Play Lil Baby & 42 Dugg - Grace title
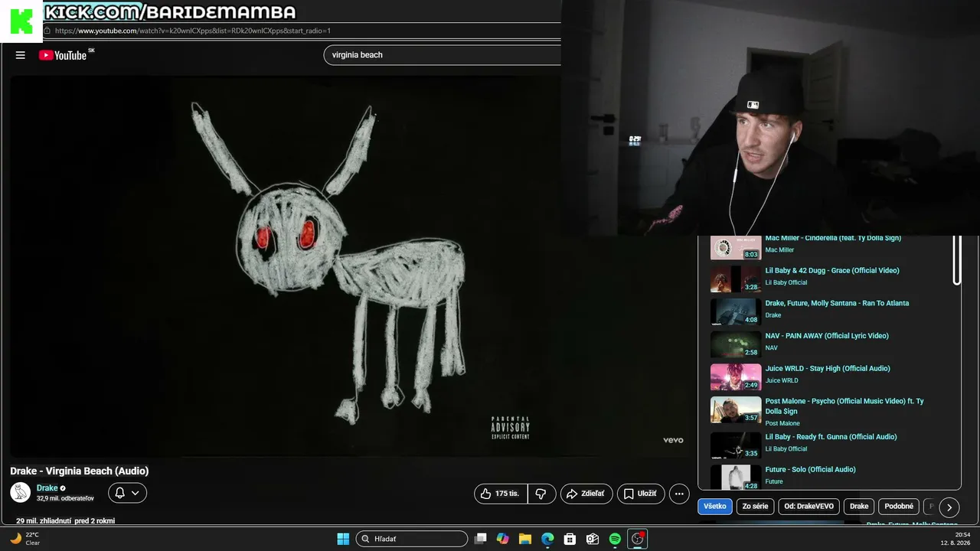The image size is (980, 551). (x=832, y=270)
